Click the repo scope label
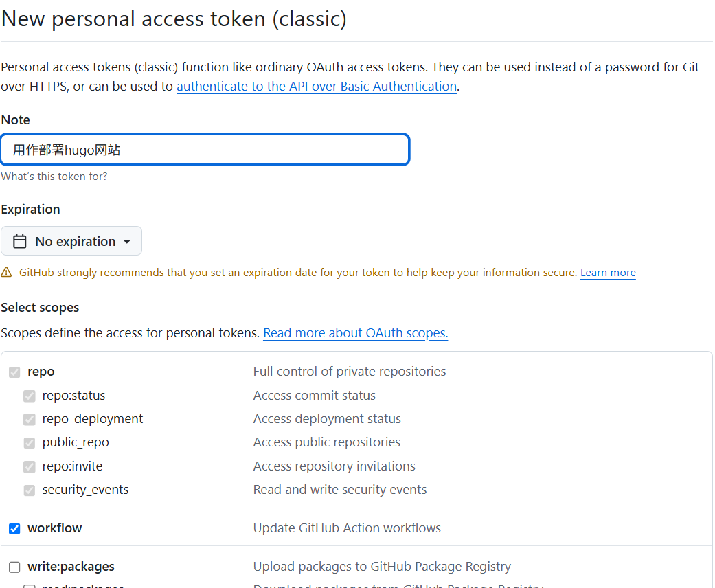 pyautogui.click(x=41, y=372)
